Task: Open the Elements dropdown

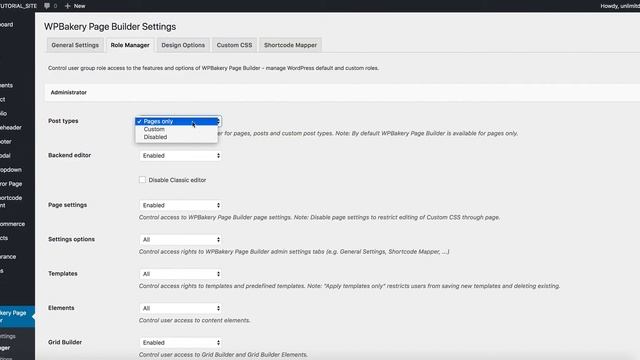Action: click(x=180, y=308)
